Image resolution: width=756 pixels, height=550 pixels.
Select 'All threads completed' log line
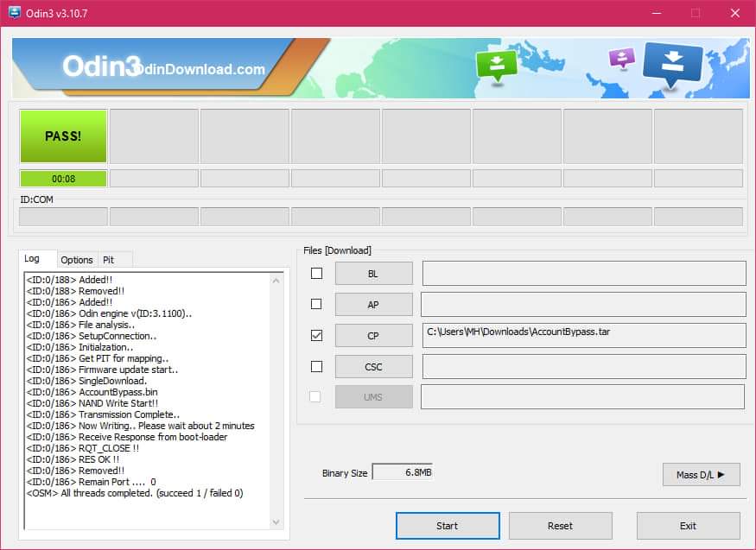click(135, 493)
